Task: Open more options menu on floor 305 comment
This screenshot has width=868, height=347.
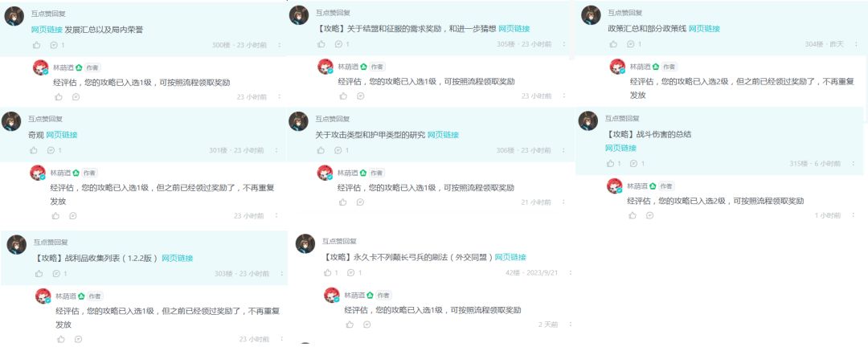Action: pyautogui.click(x=563, y=44)
